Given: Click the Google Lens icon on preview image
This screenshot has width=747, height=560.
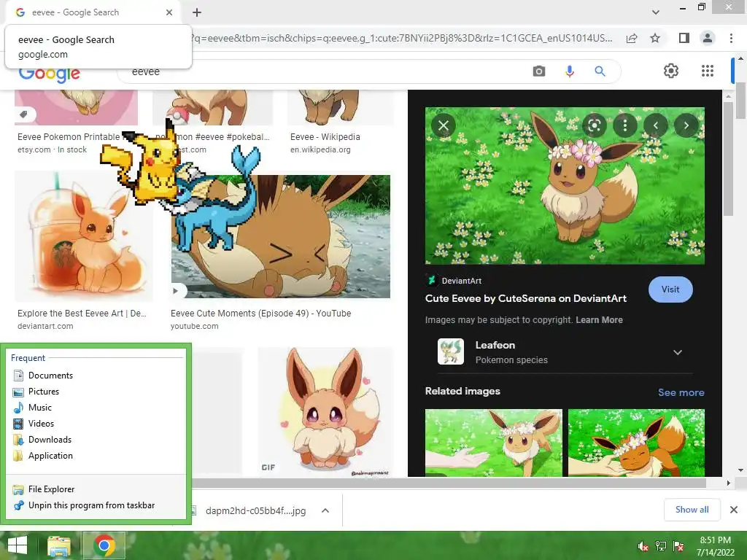Looking at the screenshot, I should pyautogui.click(x=594, y=125).
